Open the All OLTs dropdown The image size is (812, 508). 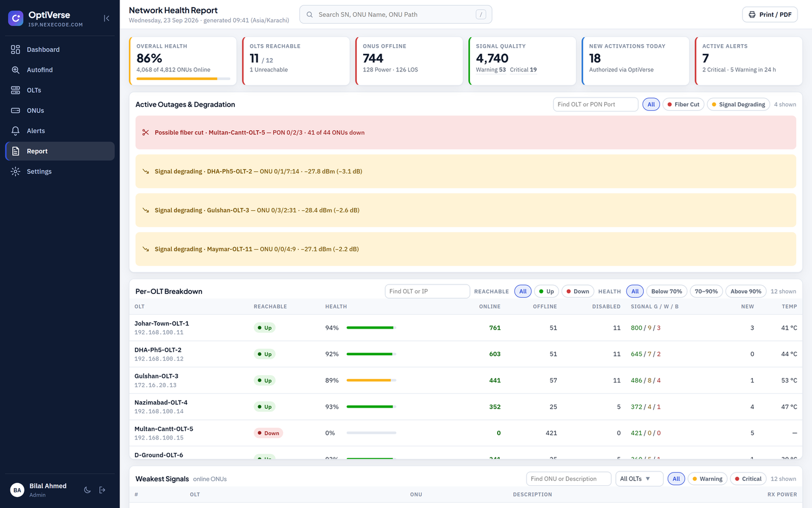pyautogui.click(x=639, y=479)
